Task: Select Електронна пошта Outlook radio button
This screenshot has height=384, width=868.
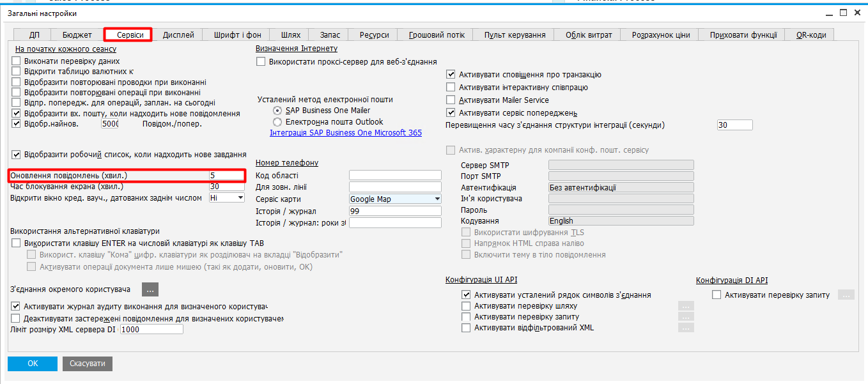Action: coord(277,122)
